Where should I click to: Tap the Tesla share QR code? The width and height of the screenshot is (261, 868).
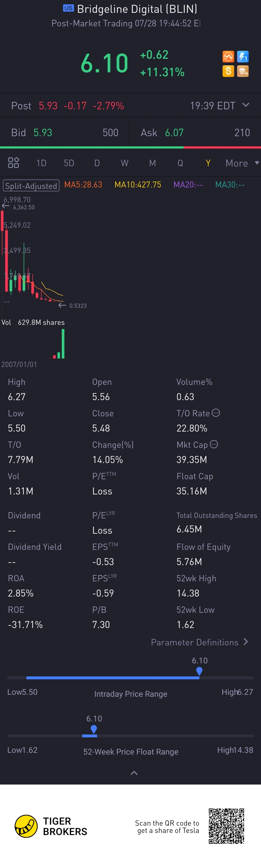[x=226, y=826]
